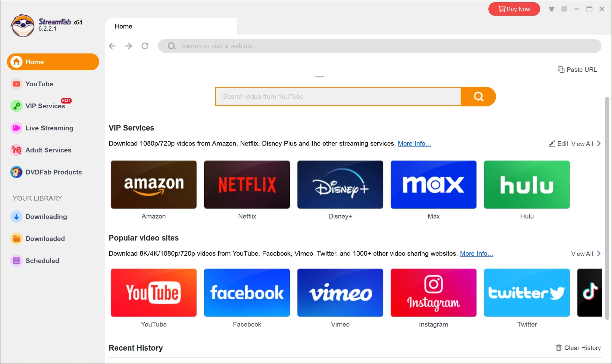Click the Search or visit a website field
Viewport: 612px width, 364px height.
(x=380, y=46)
